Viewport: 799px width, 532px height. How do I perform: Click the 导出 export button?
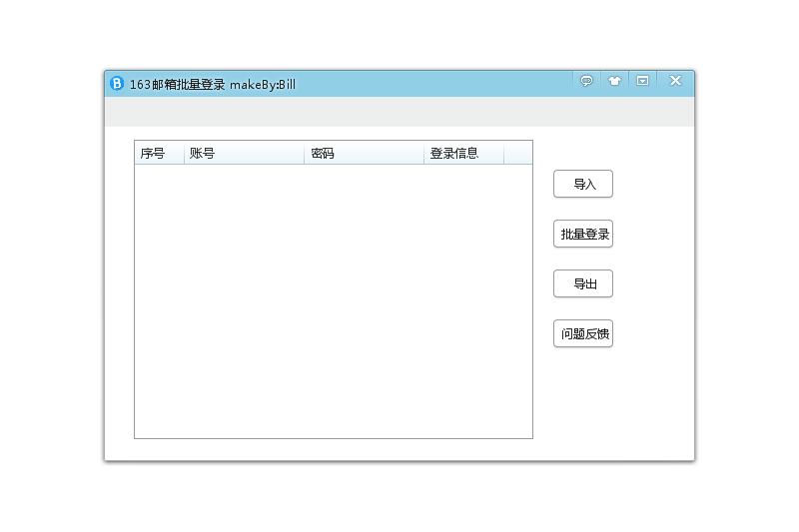583,283
